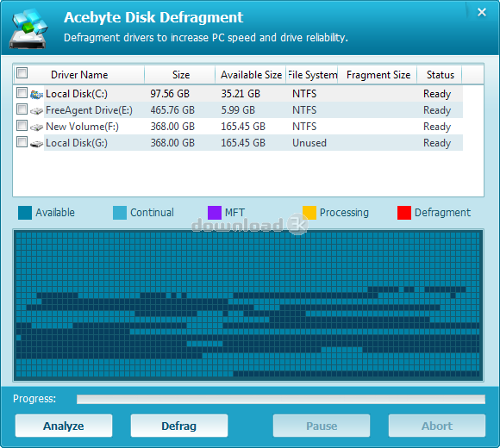Image resolution: width=500 pixels, height=448 pixels.
Task: Sort by the Available Size column header
Action: click(x=251, y=75)
